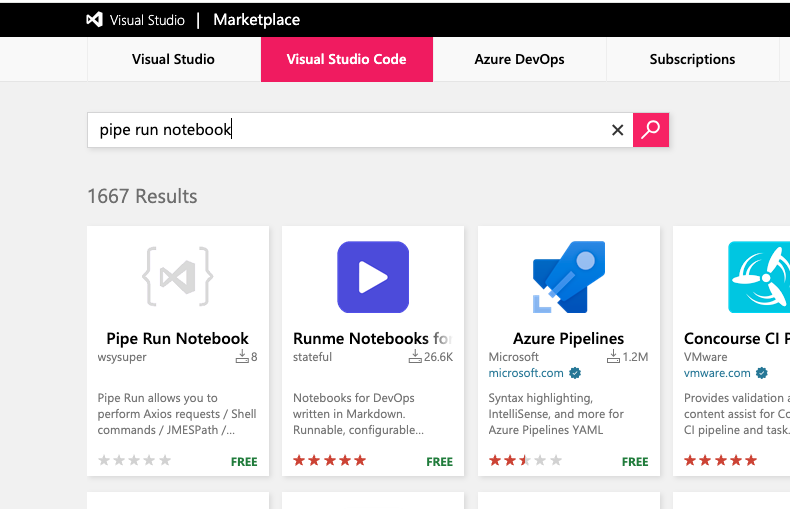This screenshot has width=790, height=509.
Task: Click the 26.6K install count
Action: (x=438, y=357)
